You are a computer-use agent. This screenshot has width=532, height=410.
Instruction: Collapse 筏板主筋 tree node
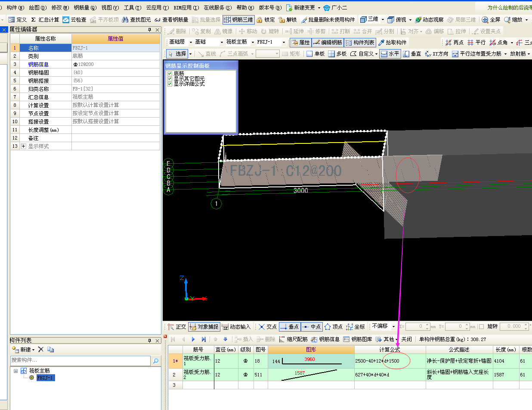coord(16,370)
